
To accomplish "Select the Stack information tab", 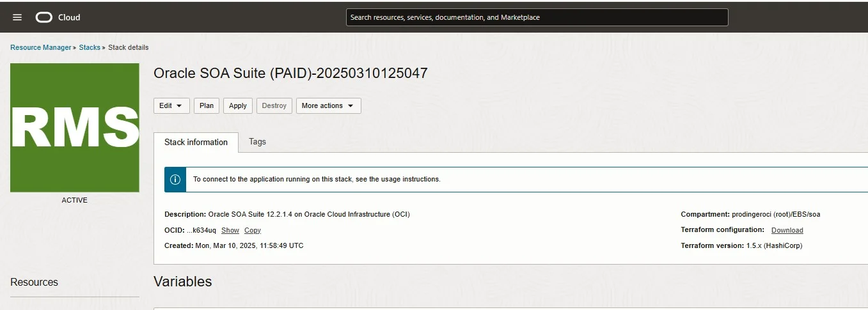I will [196, 143].
